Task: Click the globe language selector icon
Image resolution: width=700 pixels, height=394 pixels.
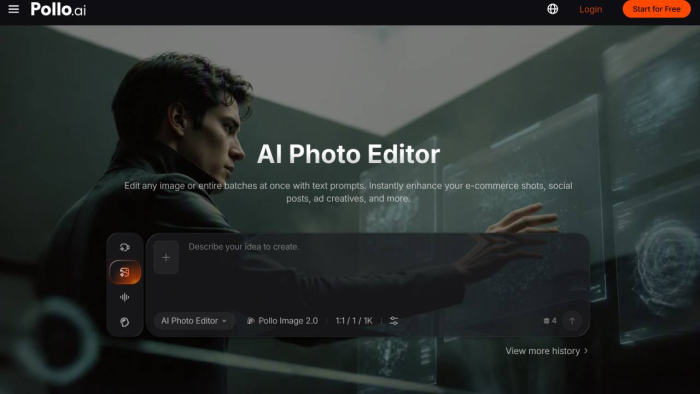Action: pos(552,9)
